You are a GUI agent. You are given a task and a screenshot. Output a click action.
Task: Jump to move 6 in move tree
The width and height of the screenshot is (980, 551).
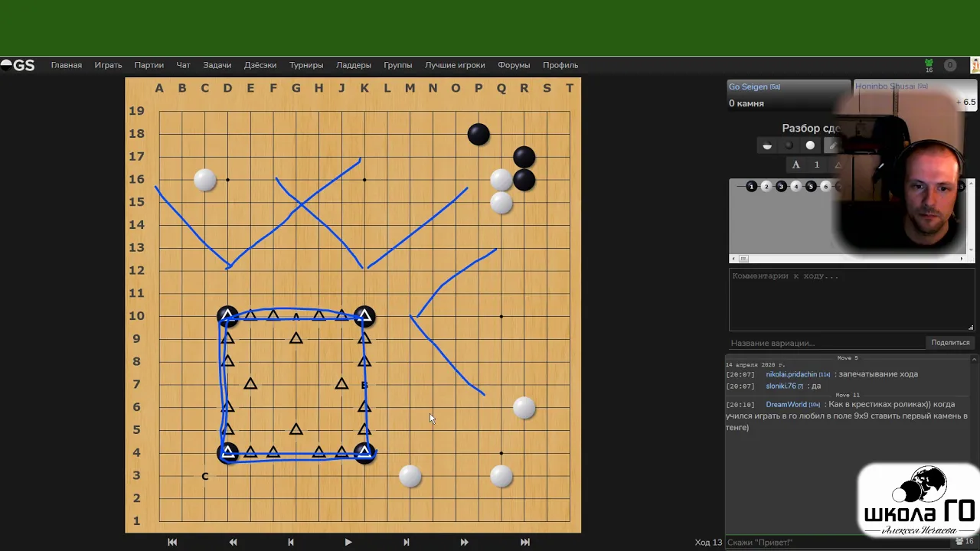tap(826, 186)
